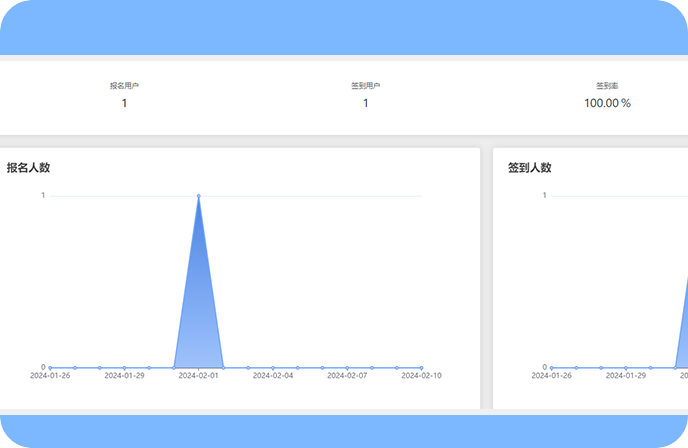Click the 签到率 statistic label
The image size is (688, 448).
tap(607, 86)
